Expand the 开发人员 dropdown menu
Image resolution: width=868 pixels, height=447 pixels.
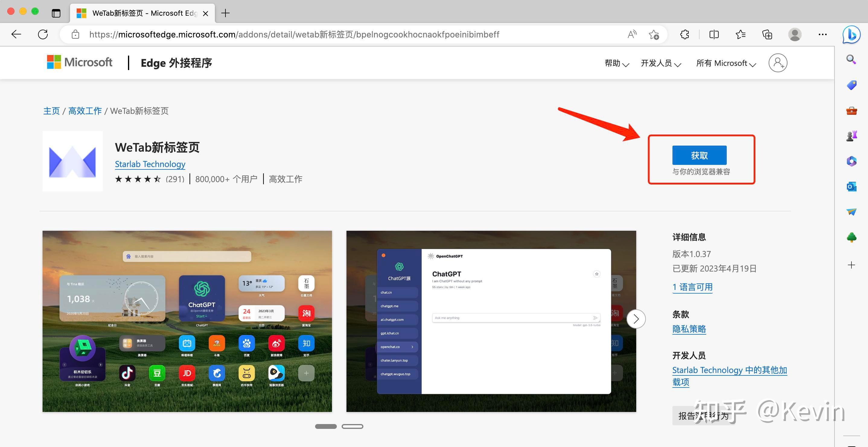[660, 63]
